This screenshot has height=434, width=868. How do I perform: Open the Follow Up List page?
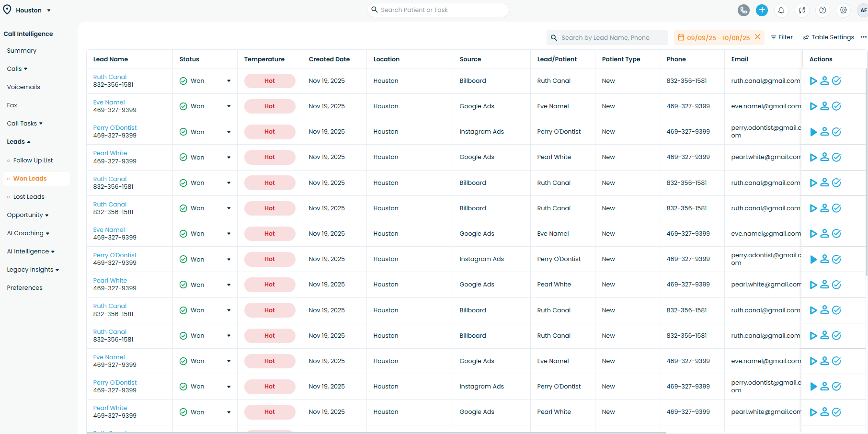tap(33, 160)
